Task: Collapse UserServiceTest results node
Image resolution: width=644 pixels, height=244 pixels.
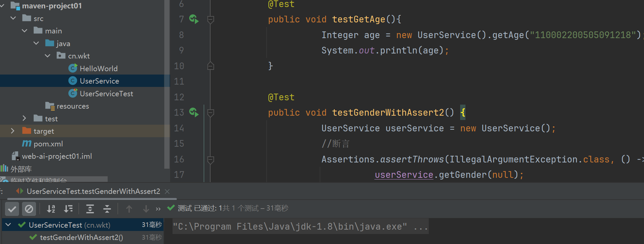Action: tap(8, 225)
